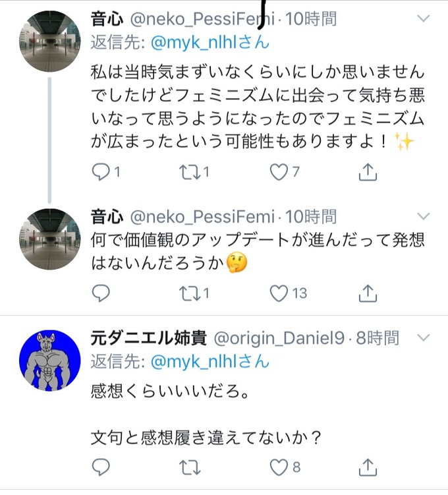Share the 価値観のアップデート tweet
The width and height of the screenshot is (448, 495).
click(368, 293)
